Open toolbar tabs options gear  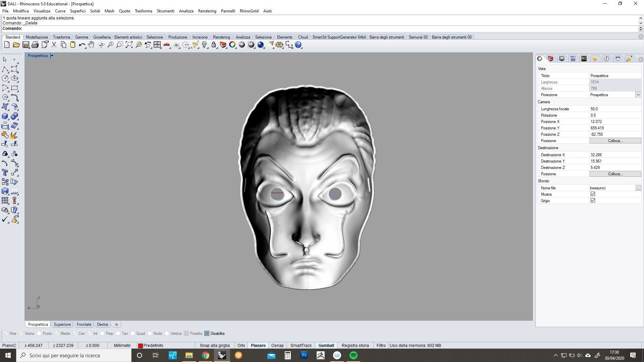641,37
